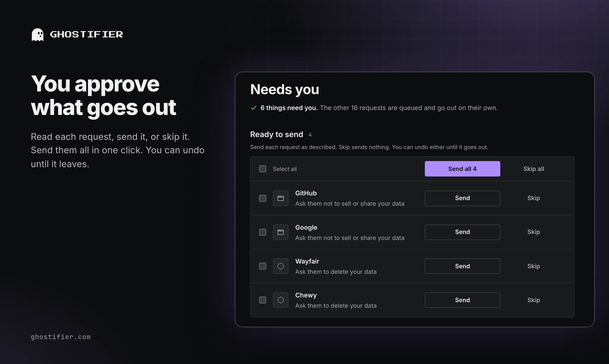Skip the Google request
609x364 pixels.
pos(533,232)
